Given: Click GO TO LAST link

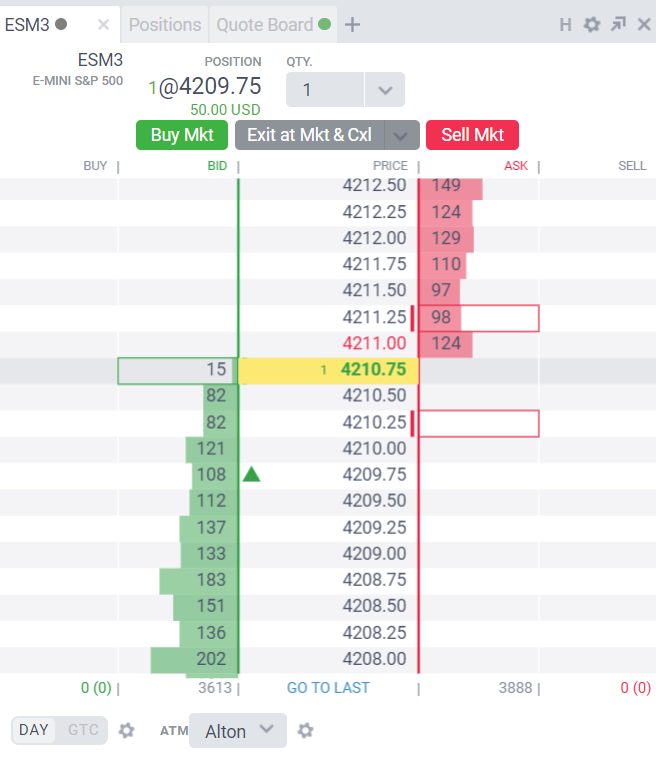Looking at the screenshot, I should (328, 687).
